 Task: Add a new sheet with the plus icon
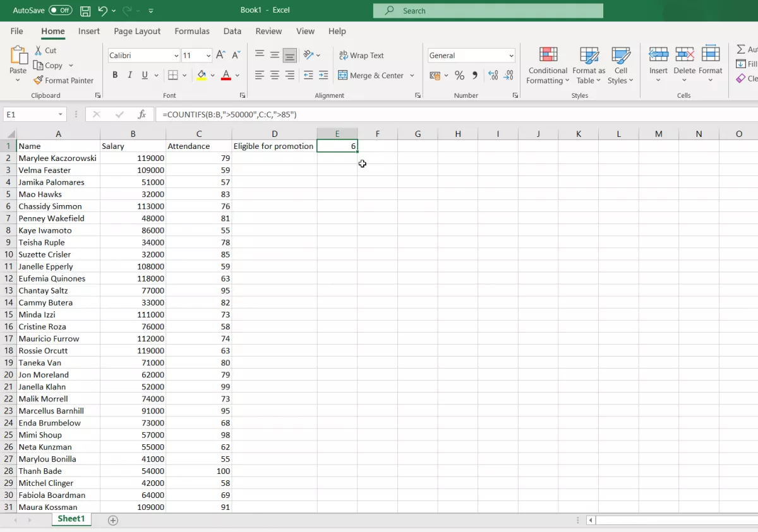113,520
